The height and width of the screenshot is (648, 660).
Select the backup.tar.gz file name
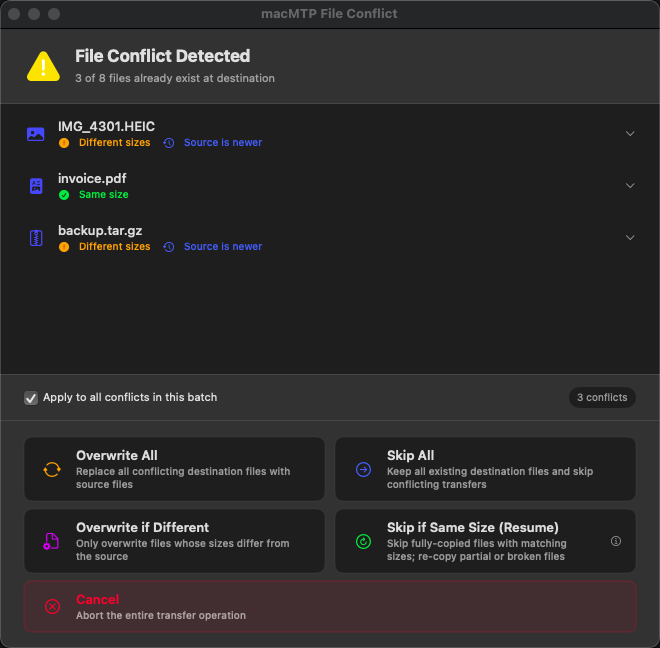(100, 231)
